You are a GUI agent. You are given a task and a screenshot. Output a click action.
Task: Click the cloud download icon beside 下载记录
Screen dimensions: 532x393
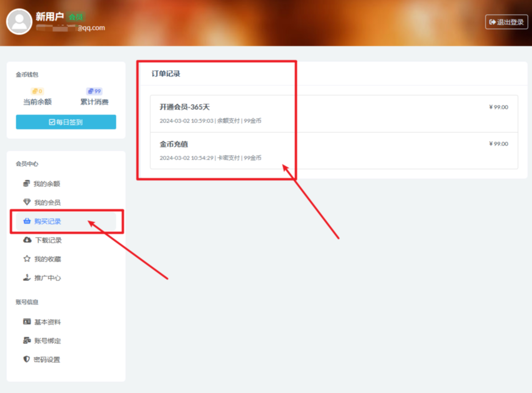[27, 240]
